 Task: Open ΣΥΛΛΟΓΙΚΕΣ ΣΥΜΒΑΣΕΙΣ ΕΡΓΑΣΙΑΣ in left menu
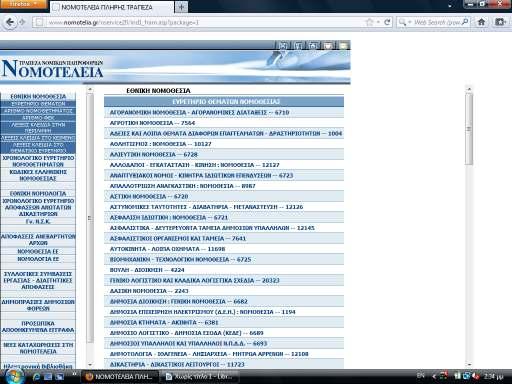pos(38,280)
